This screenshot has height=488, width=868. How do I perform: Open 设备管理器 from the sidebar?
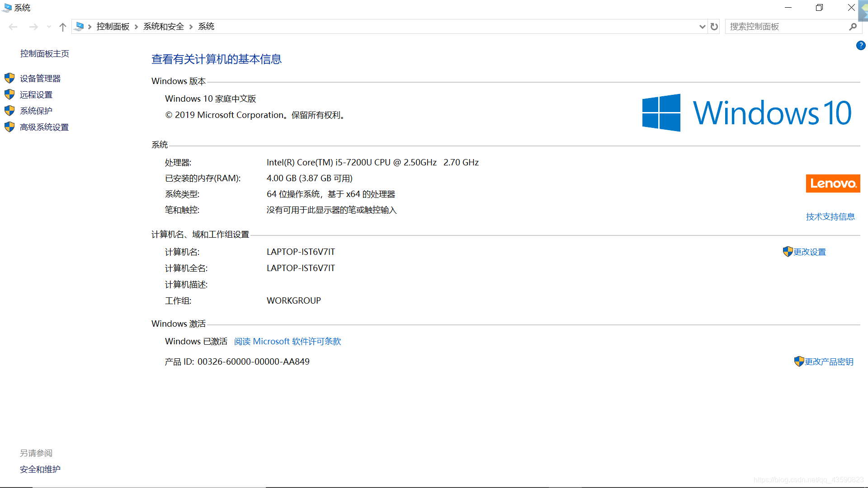click(x=40, y=79)
